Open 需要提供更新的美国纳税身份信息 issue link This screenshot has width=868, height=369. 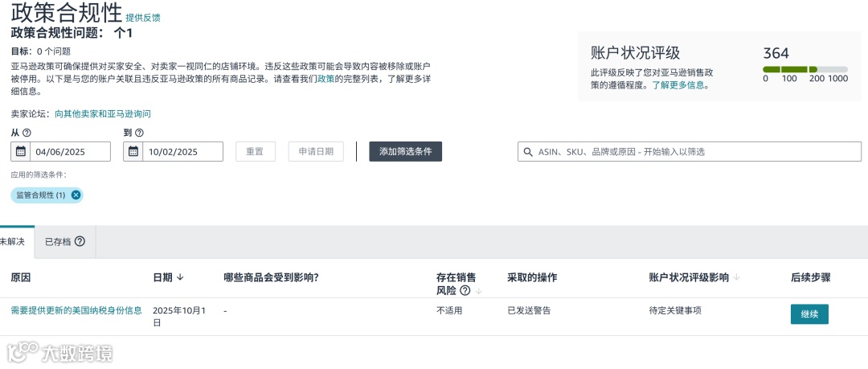(x=76, y=310)
